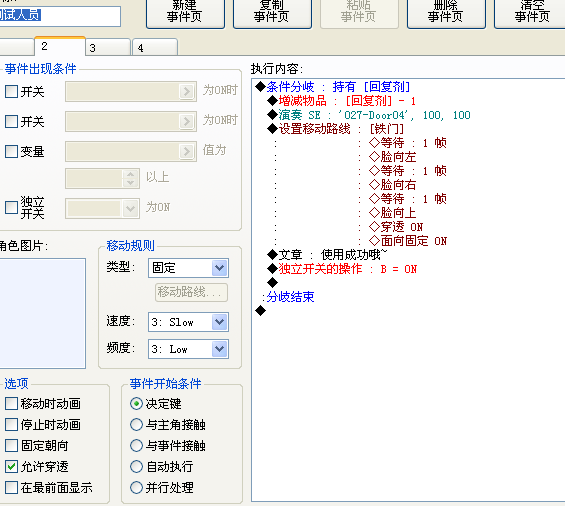565x506 pixels.
Task: Click the 角色图片 graphic preview box
Action: (43, 313)
